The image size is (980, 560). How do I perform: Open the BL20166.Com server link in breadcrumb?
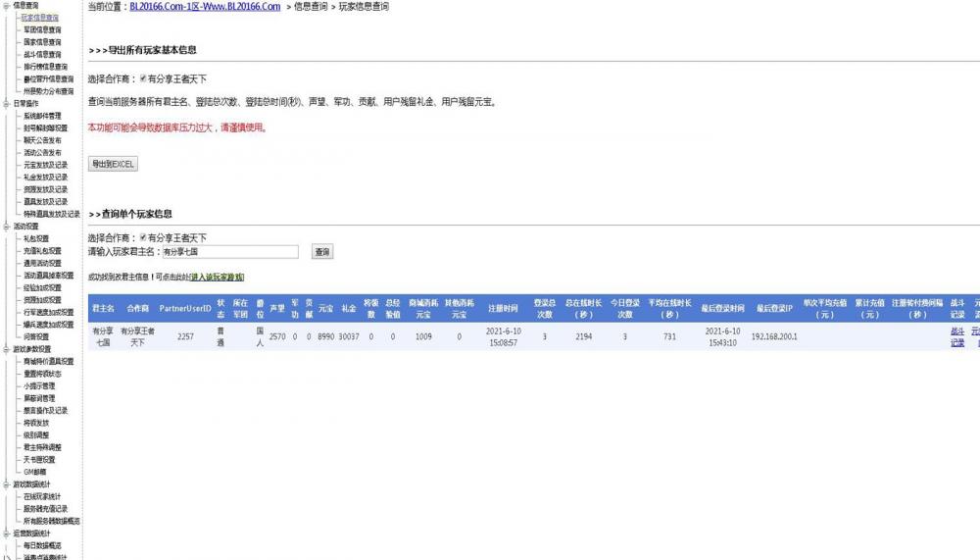point(205,7)
